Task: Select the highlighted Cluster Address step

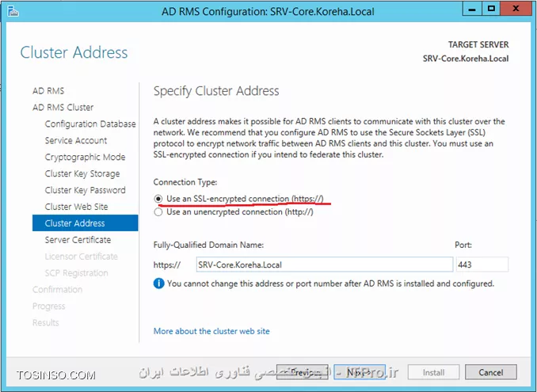Action: 86,223
